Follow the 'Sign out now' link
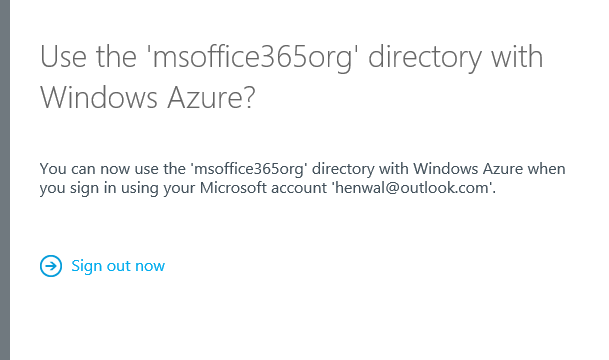609x360 pixels. 118,266
